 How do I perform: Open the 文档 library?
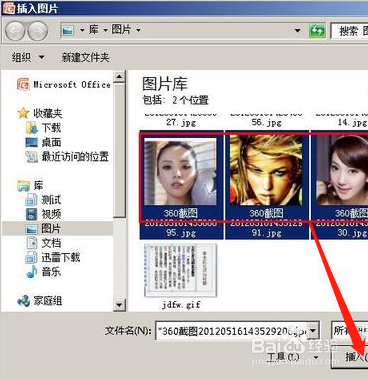click(x=51, y=243)
